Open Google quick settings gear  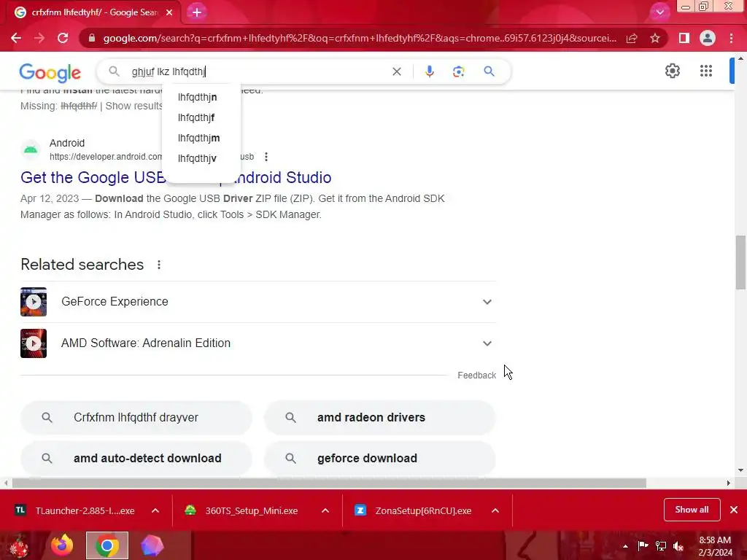672,71
